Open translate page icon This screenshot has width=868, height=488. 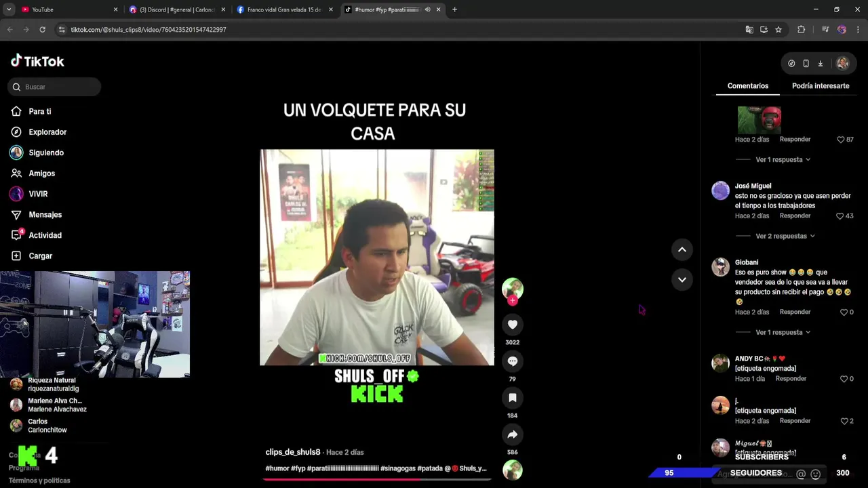pos(749,30)
